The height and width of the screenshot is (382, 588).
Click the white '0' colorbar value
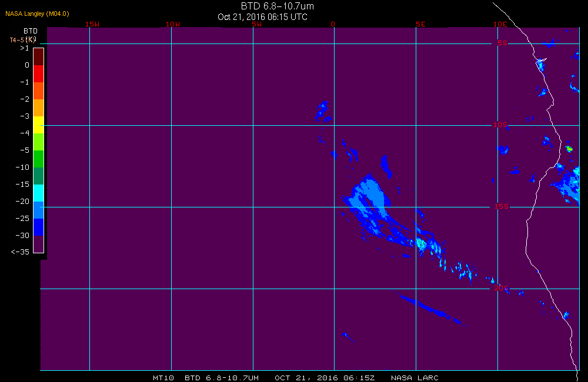click(27, 65)
